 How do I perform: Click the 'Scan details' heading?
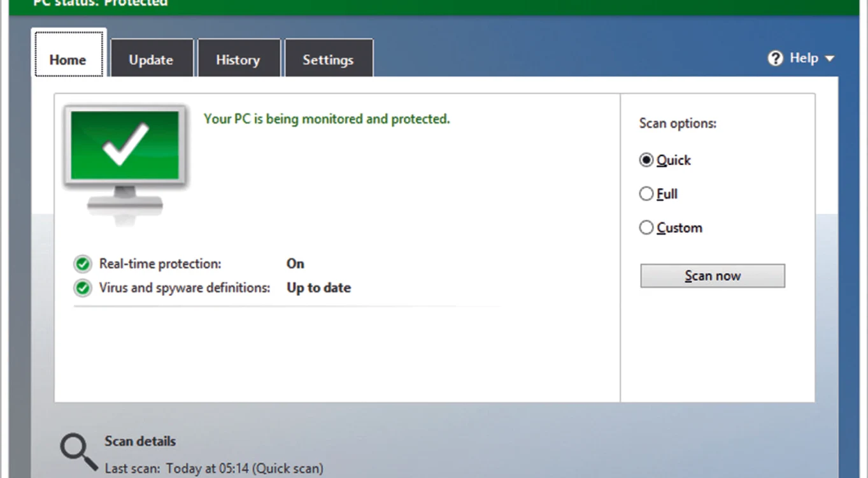click(140, 441)
